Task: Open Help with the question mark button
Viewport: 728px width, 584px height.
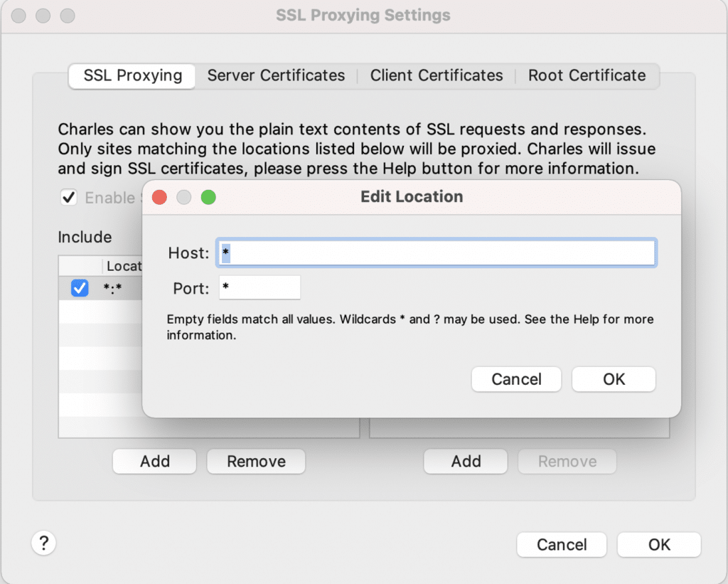Action: (x=43, y=543)
